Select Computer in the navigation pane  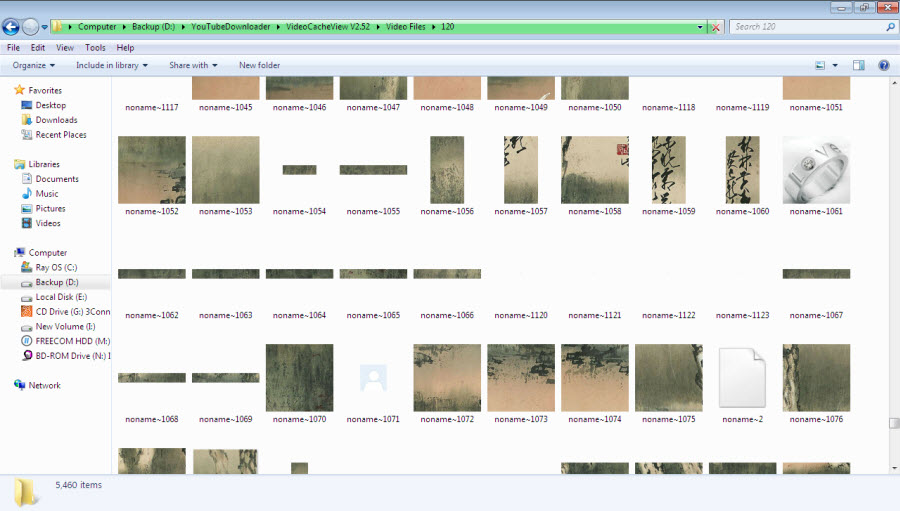click(x=48, y=253)
